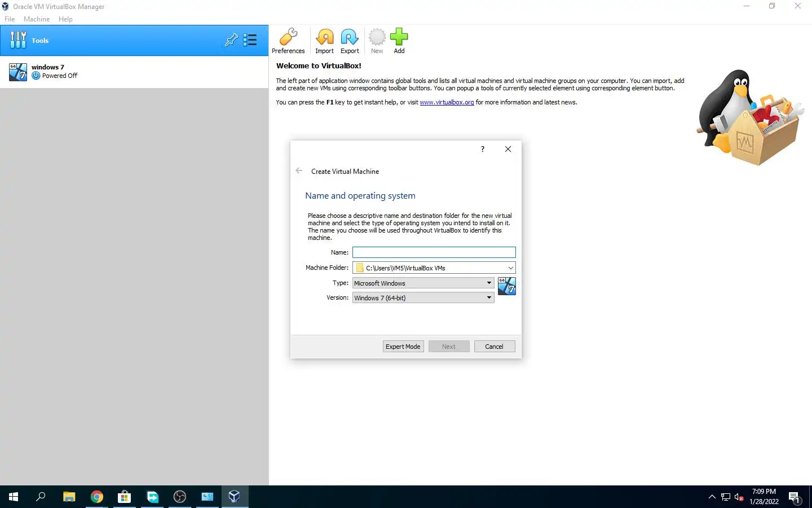Viewport: 812px width, 508px height.
Task: Click the Powered Off status icon
Action: click(x=36, y=76)
